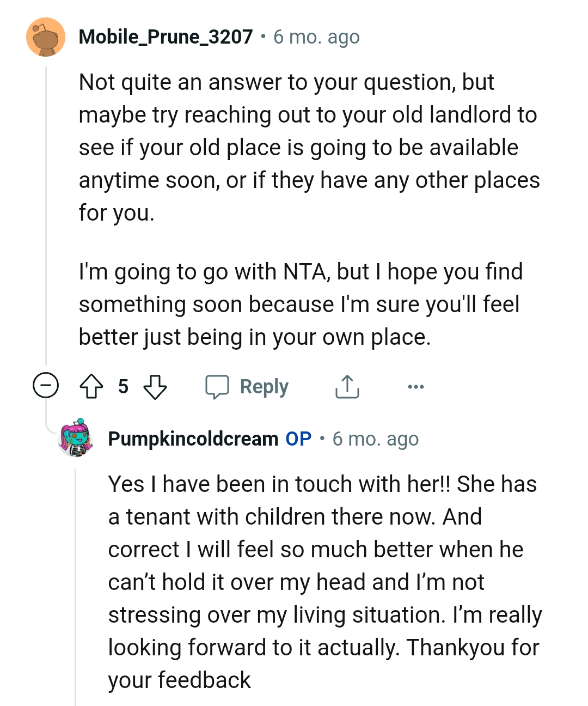Toggle the upvote on the parent comment
This screenshot has width=588, height=706.
click(91, 387)
